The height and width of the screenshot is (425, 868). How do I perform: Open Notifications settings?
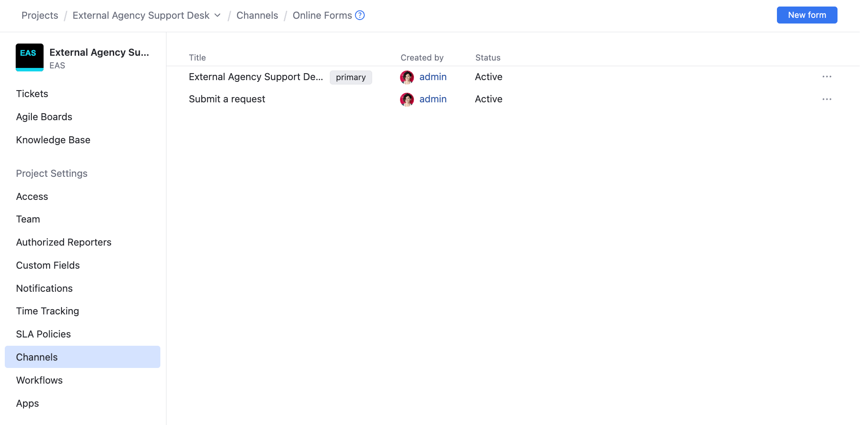(44, 288)
